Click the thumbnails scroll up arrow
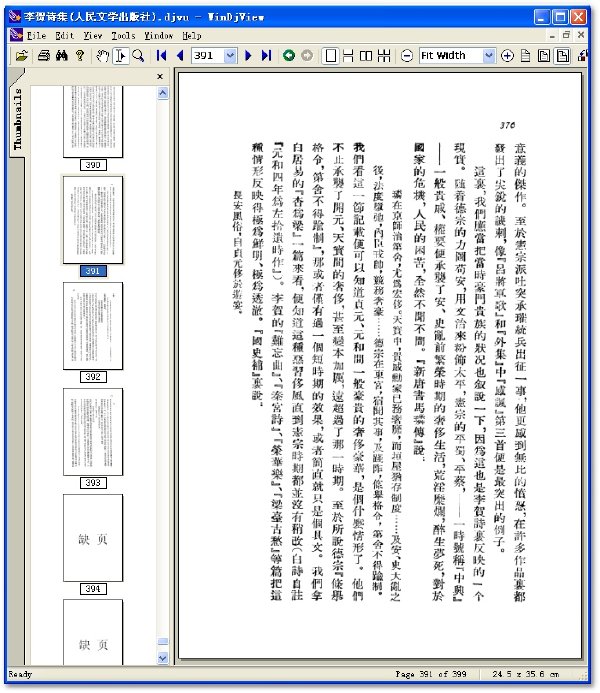Screen dimensions: 600x693 click(163, 93)
